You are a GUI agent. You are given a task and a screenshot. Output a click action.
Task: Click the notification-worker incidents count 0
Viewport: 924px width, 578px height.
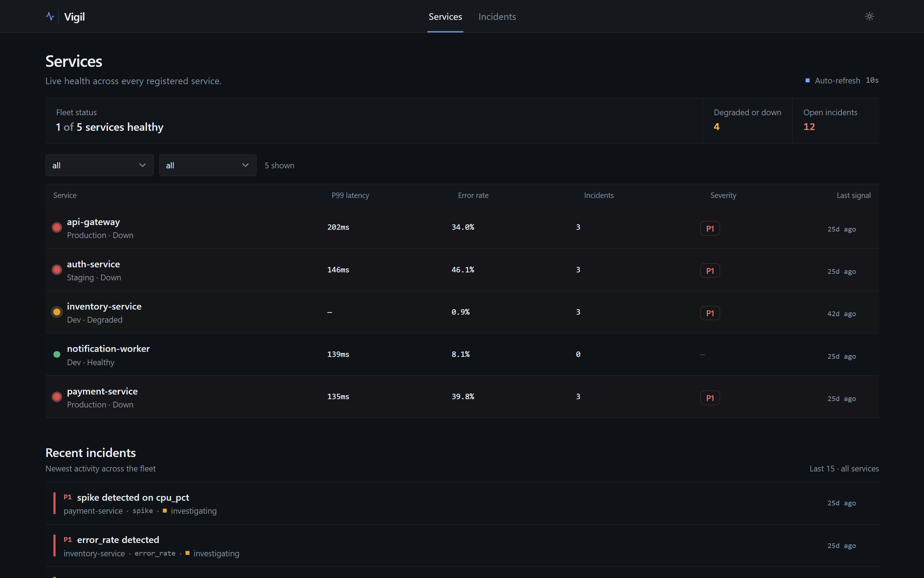(x=578, y=354)
